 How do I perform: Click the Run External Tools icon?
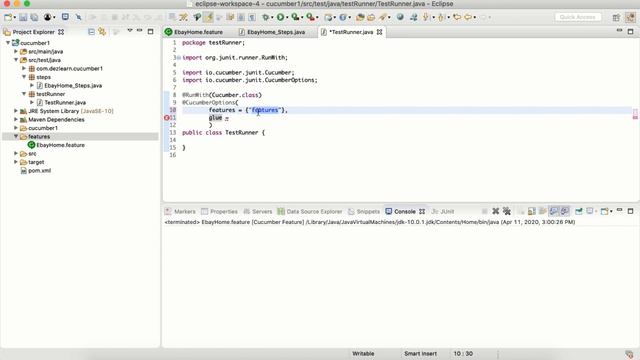click(310, 17)
